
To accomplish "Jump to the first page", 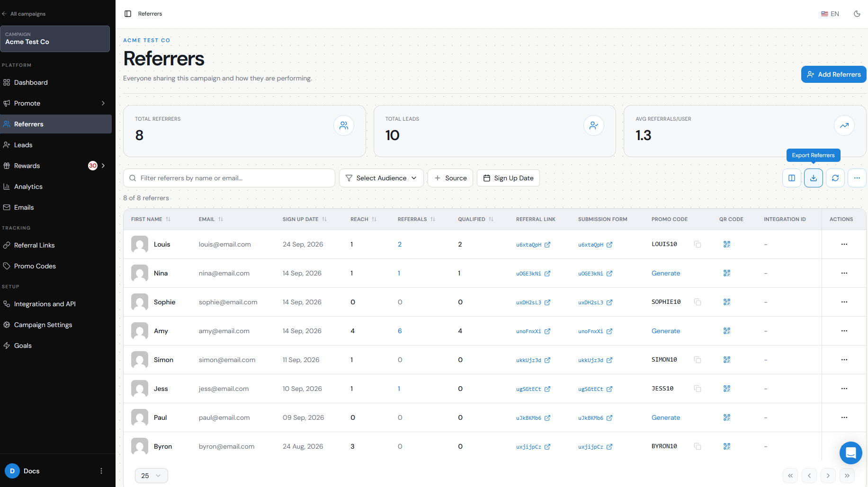I will (x=790, y=476).
